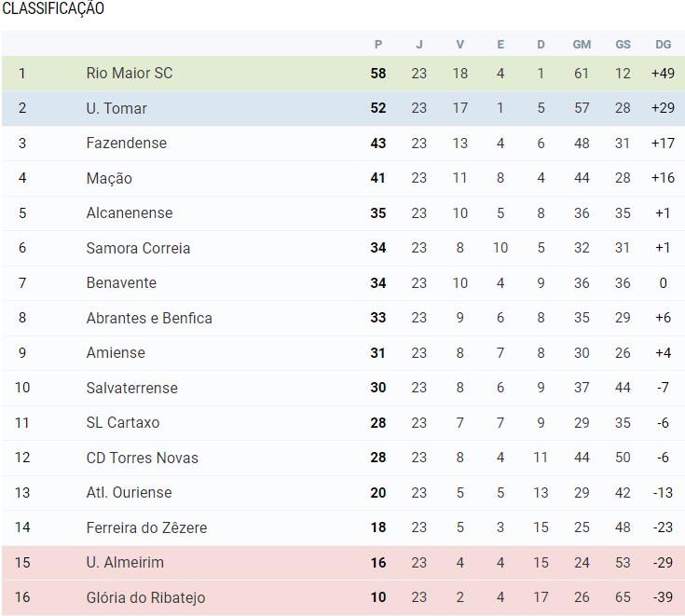Image resolution: width=685 pixels, height=616 pixels.
Task: Open the Rio Maior SC team link
Action: [130, 74]
